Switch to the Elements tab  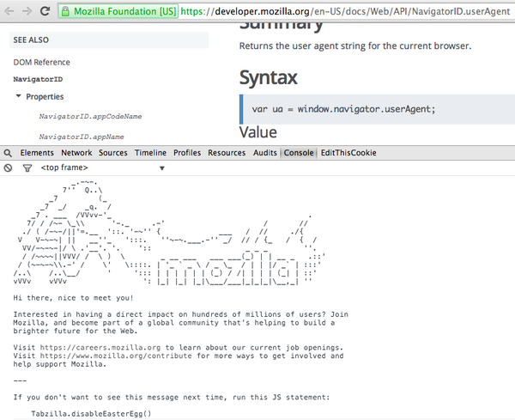tap(37, 153)
